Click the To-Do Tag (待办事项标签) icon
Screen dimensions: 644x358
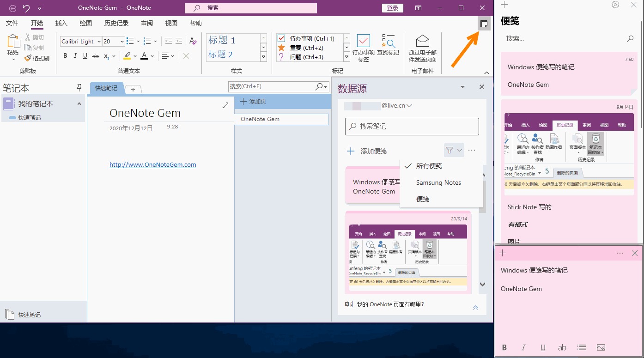[364, 49]
